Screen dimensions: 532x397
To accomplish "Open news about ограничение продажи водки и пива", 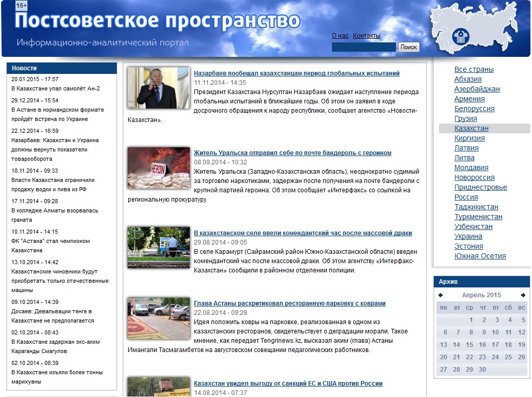I will pos(53,185).
